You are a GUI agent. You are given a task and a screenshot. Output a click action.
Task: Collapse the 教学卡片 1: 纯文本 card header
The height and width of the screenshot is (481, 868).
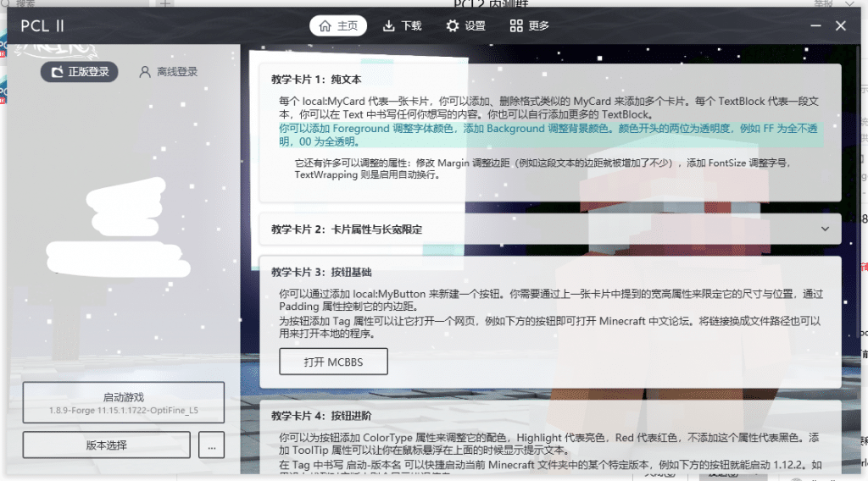[x=316, y=79]
